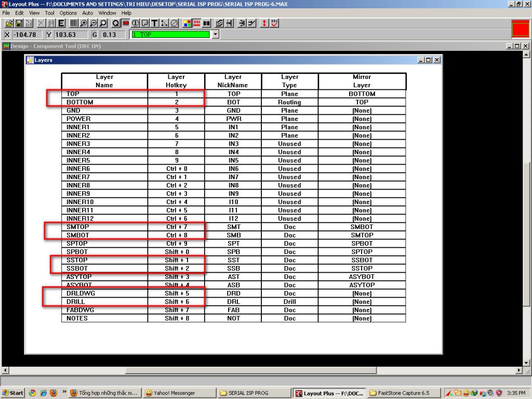Select the POWER layer name cell
This screenshot has width=532, height=399.
(104, 119)
